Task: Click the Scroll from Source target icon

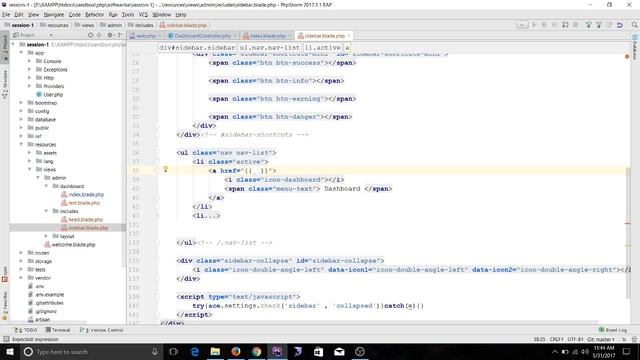Action: [x=91, y=36]
